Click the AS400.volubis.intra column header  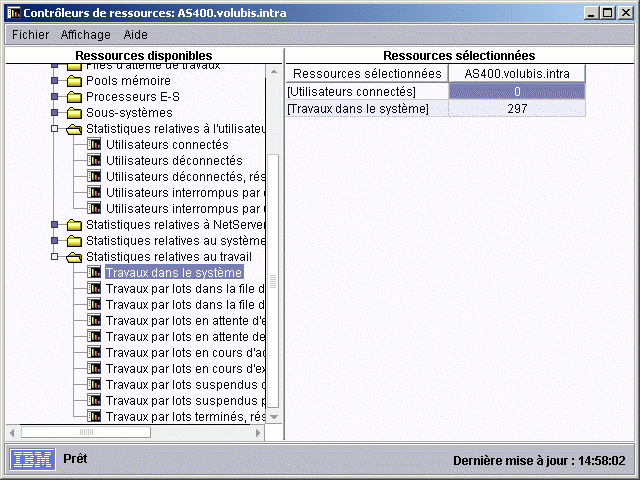tap(517, 73)
